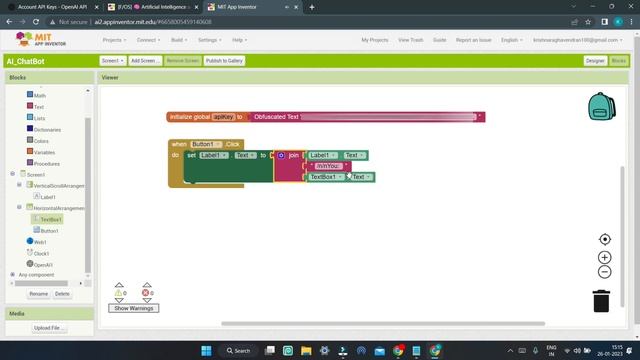This screenshot has height=360, width=640.
Task: Expand the Any component node
Action: (13, 274)
